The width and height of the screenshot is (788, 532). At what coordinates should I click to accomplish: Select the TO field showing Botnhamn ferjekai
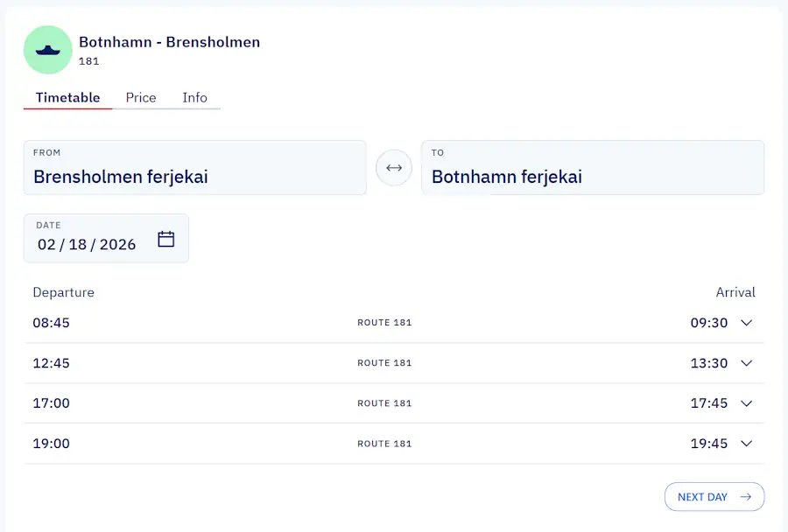(x=593, y=167)
